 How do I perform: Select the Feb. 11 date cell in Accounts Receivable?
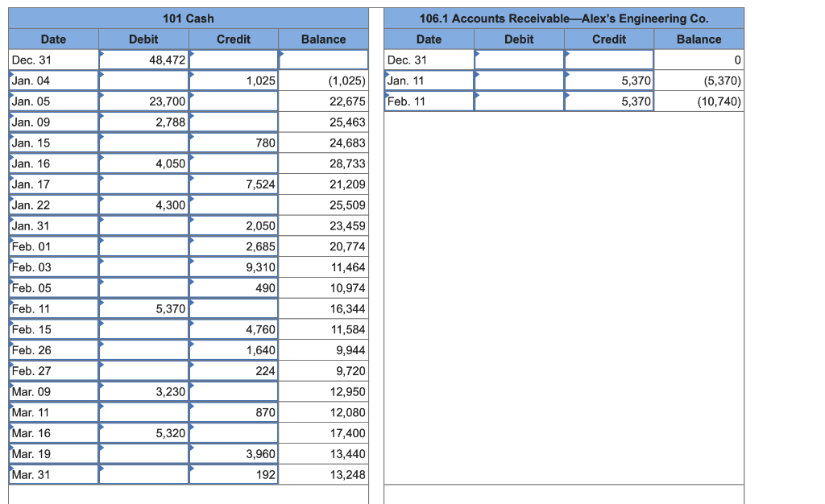click(429, 101)
